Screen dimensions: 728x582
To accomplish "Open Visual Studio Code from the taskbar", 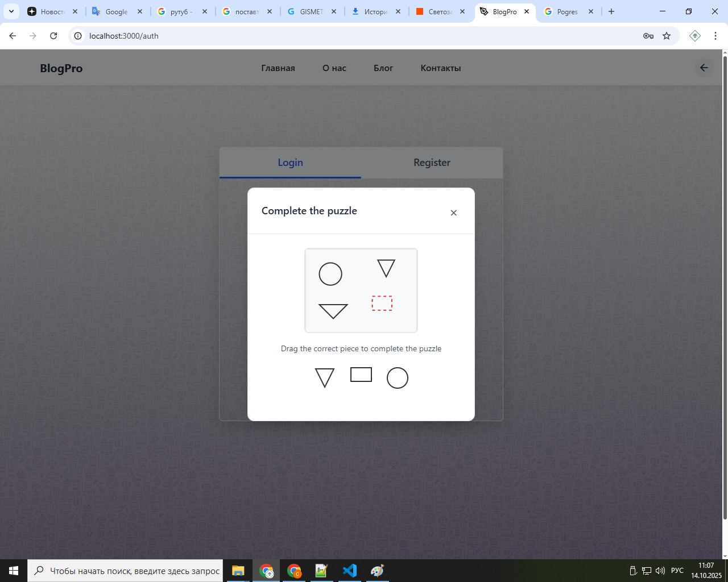I will (x=350, y=571).
